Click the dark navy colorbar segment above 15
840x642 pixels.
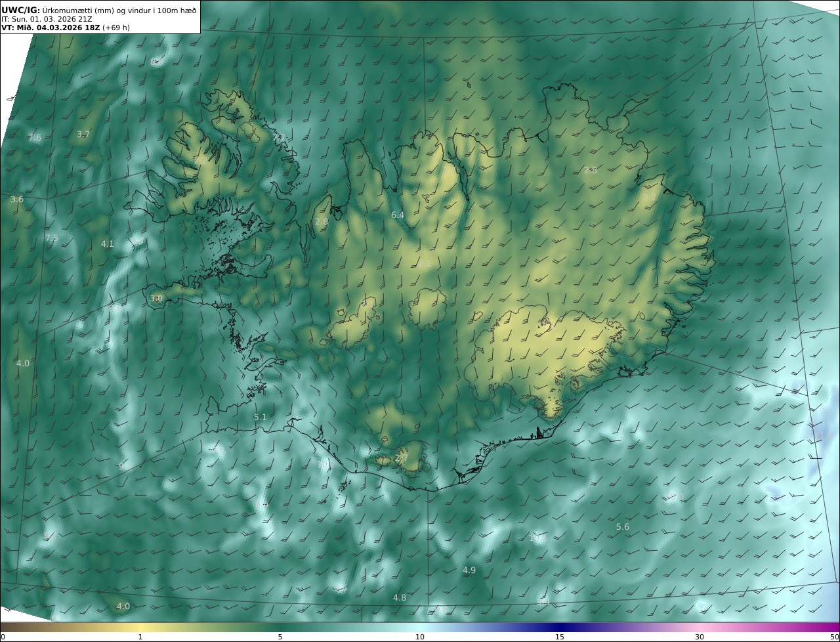(560, 627)
